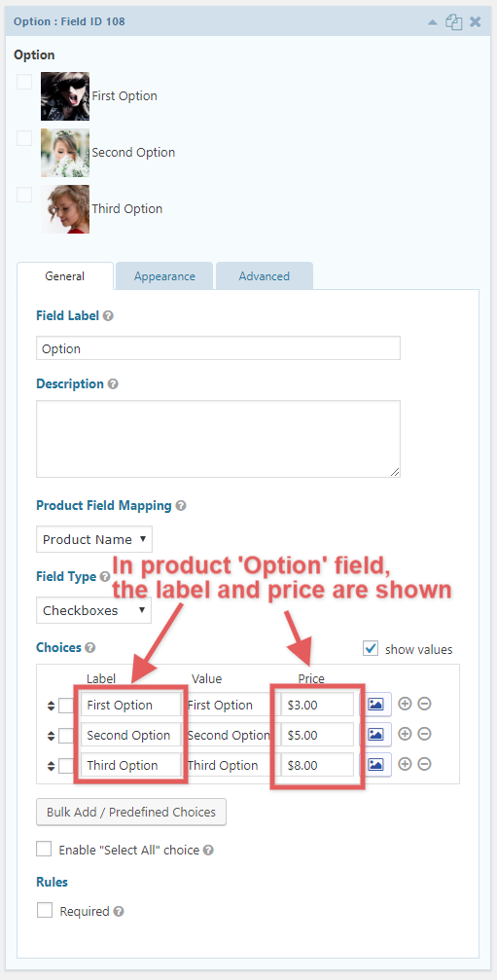Remove the Third Option choice row
Viewport: 497px width, 980px height.
pos(425,764)
